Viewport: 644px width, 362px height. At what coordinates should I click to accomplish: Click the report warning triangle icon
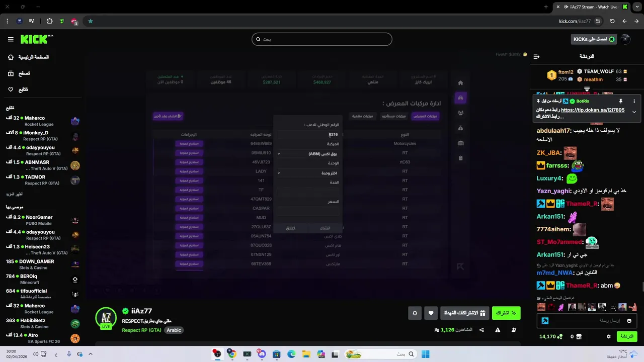(x=498, y=330)
